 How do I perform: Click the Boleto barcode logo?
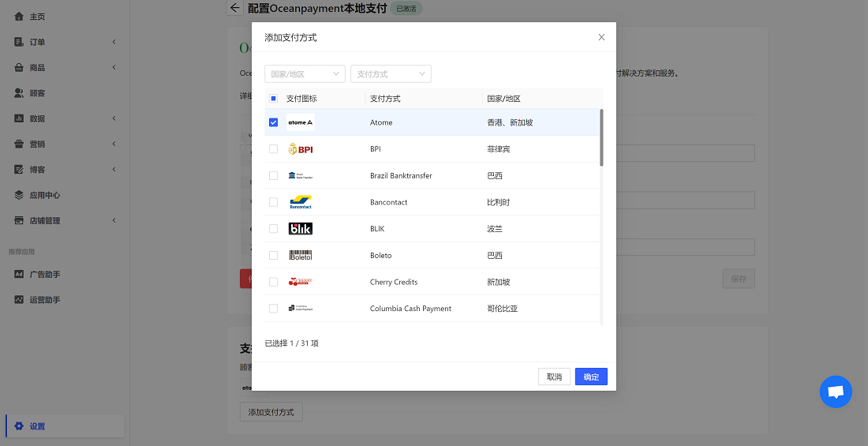click(301, 255)
